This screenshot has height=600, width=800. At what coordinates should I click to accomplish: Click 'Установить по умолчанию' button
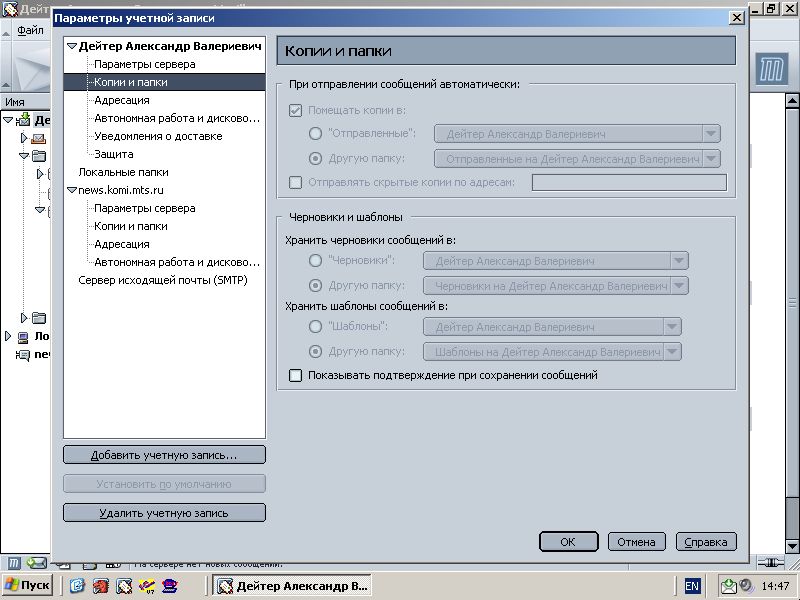(x=164, y=484)
